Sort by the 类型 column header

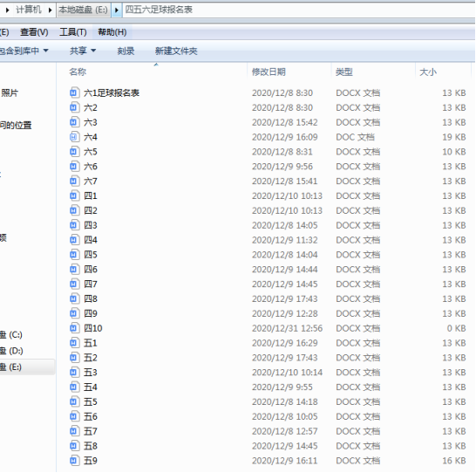click(344, 72)
